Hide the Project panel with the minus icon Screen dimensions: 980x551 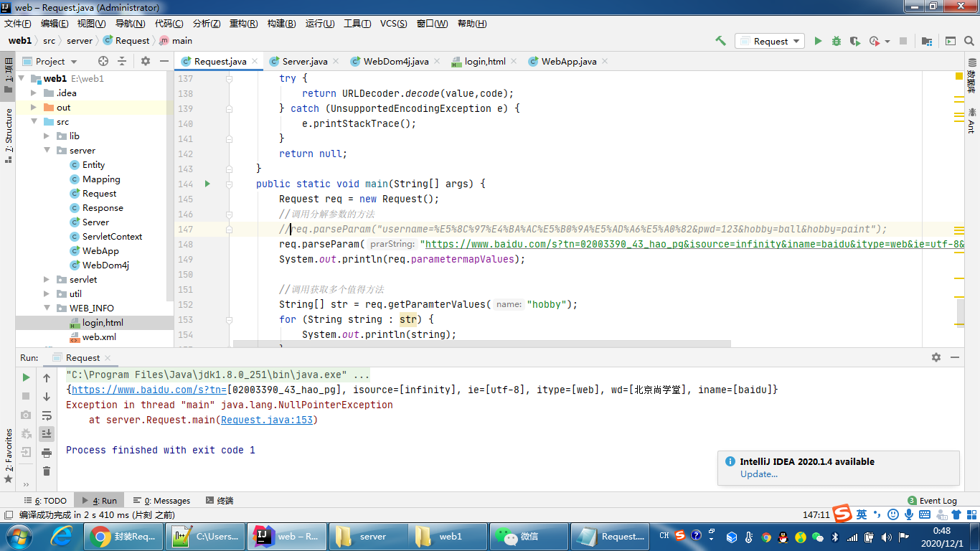click(164, 61)
